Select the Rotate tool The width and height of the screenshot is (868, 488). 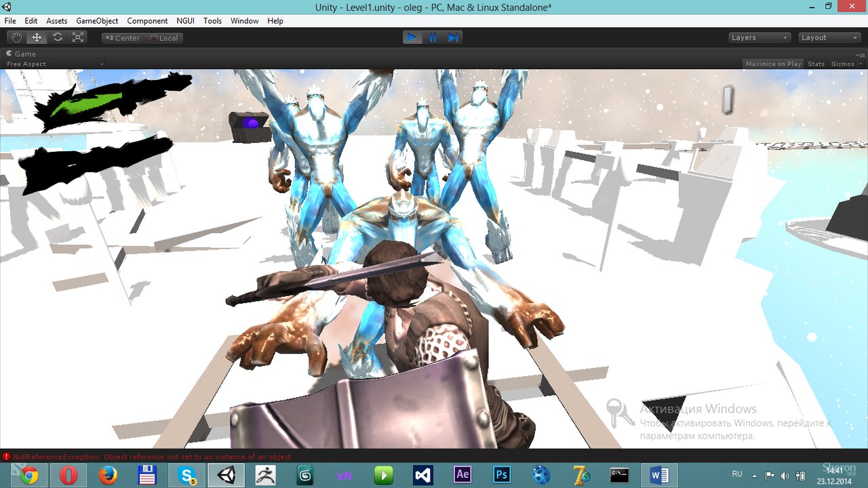[x=58, y=38]
